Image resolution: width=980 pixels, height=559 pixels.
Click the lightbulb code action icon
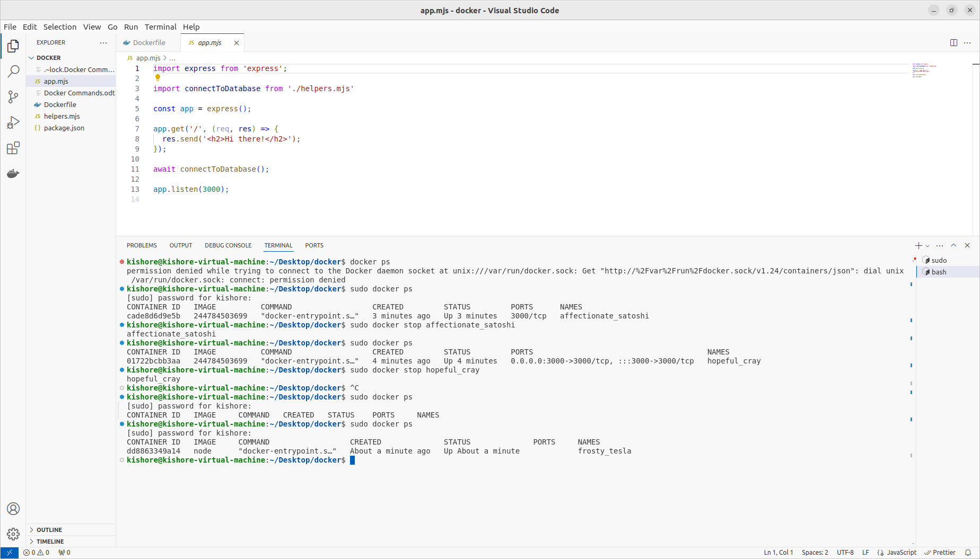[x=157, y=78]
